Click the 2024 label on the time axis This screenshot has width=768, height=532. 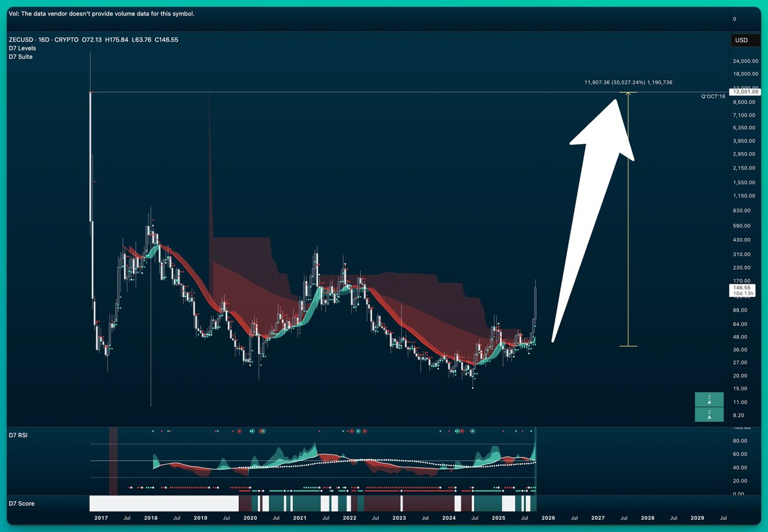click(x=449, y=517)
